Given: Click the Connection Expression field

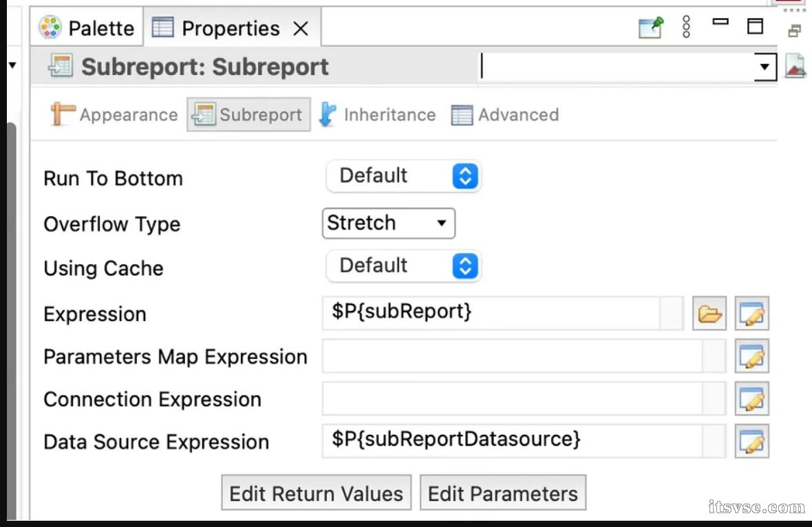Looking at the screenshot, I should pos(524,398).
